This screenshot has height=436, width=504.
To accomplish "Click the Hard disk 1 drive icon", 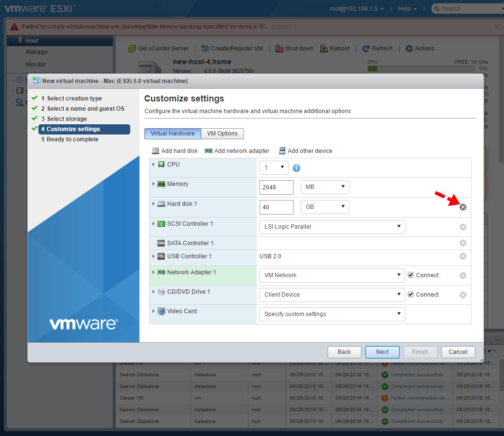I will click(x=161, y=204).
